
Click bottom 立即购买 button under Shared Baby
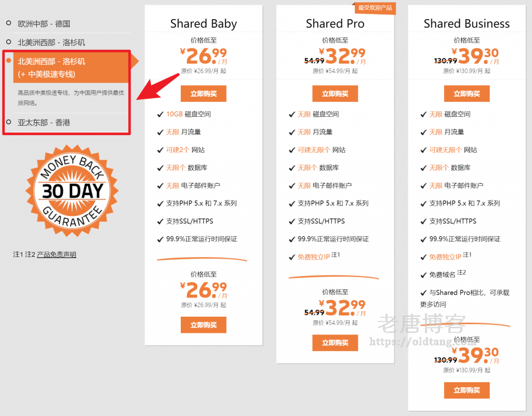[x=203, y=325]
